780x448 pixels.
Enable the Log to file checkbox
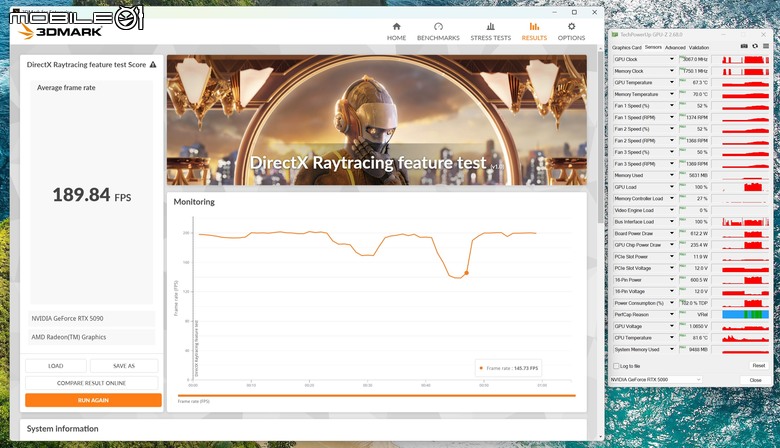pyautogui.click(x=617, y=366)
